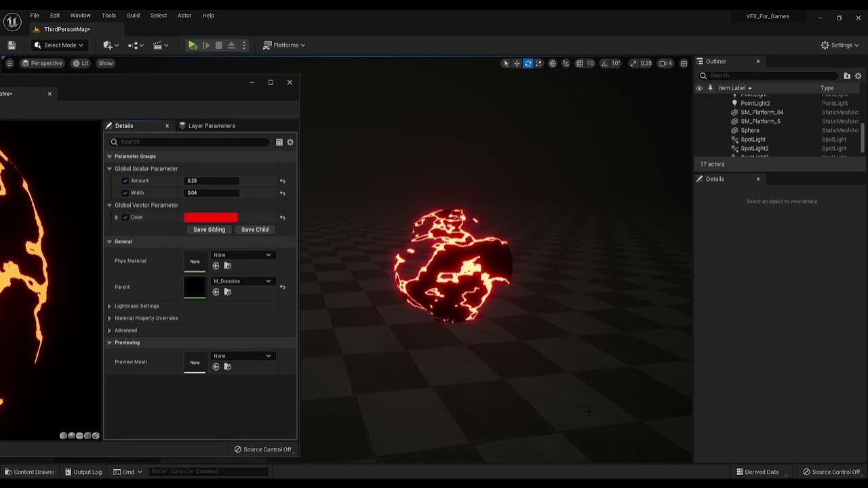Click Save Sibling button

(209, 230)
